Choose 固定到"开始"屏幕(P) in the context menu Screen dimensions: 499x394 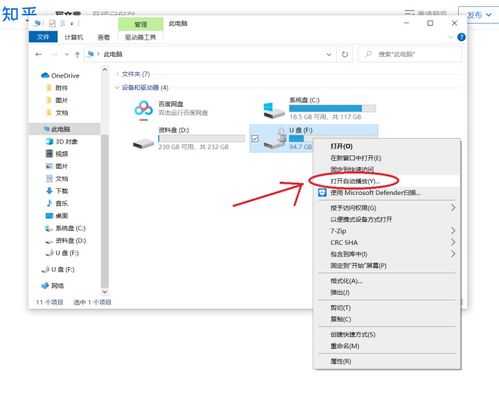(x=387, y=266)
